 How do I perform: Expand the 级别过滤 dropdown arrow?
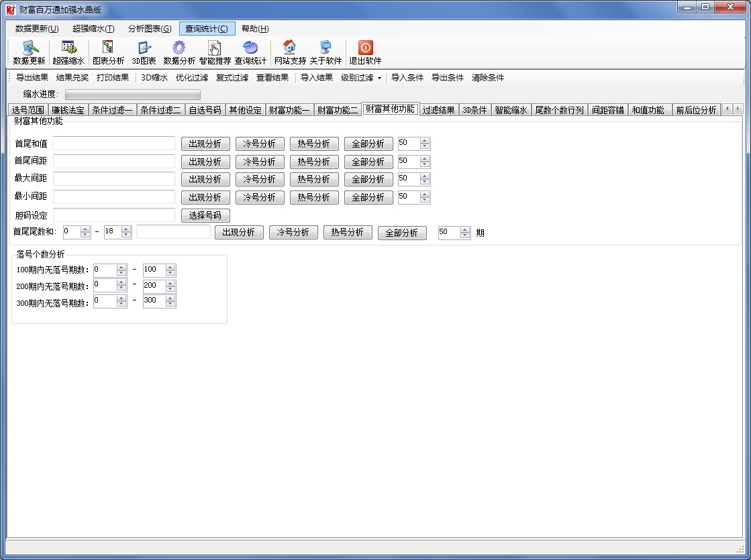[x=379, y=78]
